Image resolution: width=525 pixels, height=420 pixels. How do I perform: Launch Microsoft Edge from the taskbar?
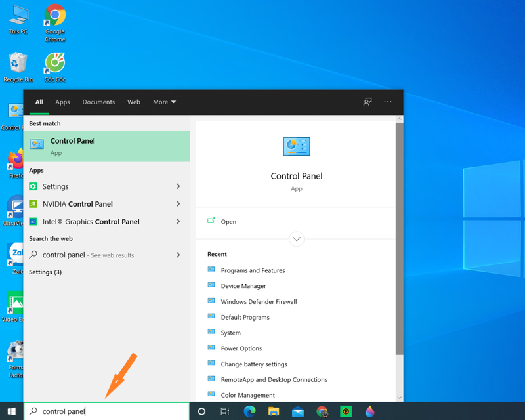click(249, 411)
